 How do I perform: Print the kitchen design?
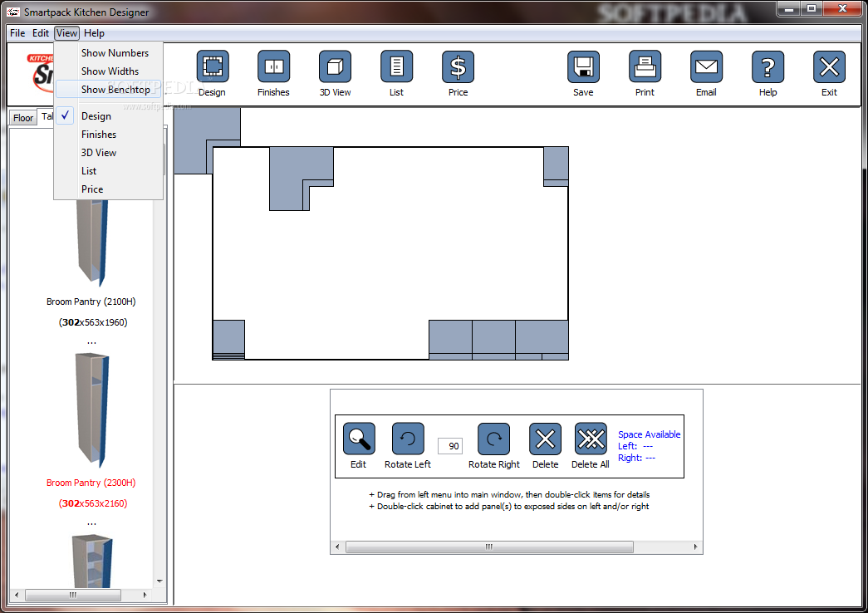pyautogui.click(x=645, y=67)
